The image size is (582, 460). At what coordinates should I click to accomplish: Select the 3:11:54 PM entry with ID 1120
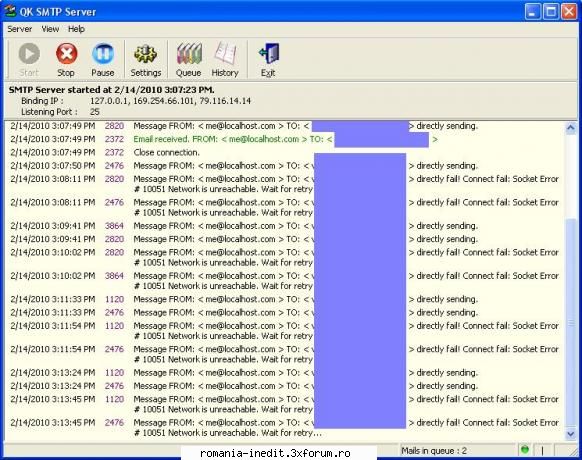pyautogui.click(x=285, y=331)
